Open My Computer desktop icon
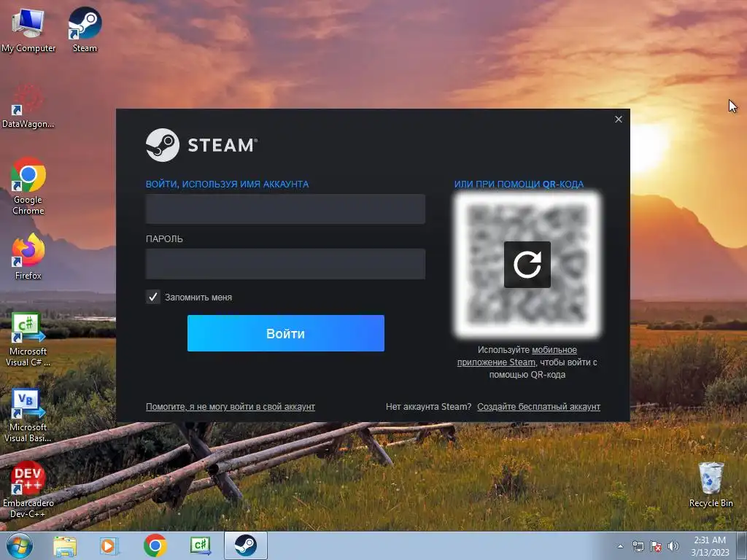This screenshot has width=747, height=560. (x=28, y=30)
